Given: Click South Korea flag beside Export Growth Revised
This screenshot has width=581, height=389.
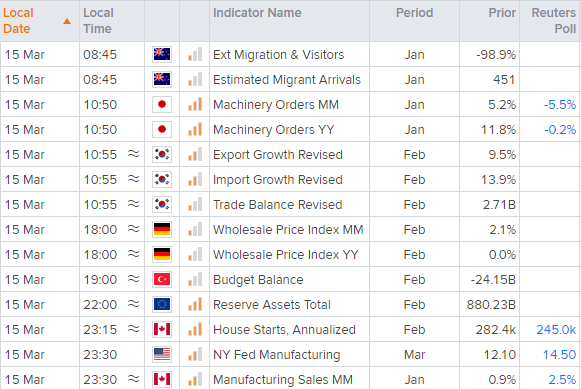Looking at the screenshot, I should click(x=162, y=154).
